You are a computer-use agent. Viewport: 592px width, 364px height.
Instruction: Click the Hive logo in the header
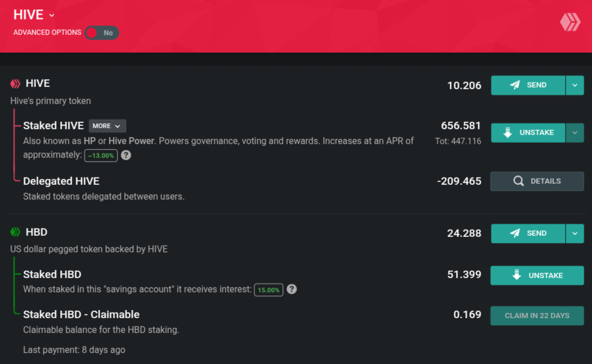(x=570, y=22)
